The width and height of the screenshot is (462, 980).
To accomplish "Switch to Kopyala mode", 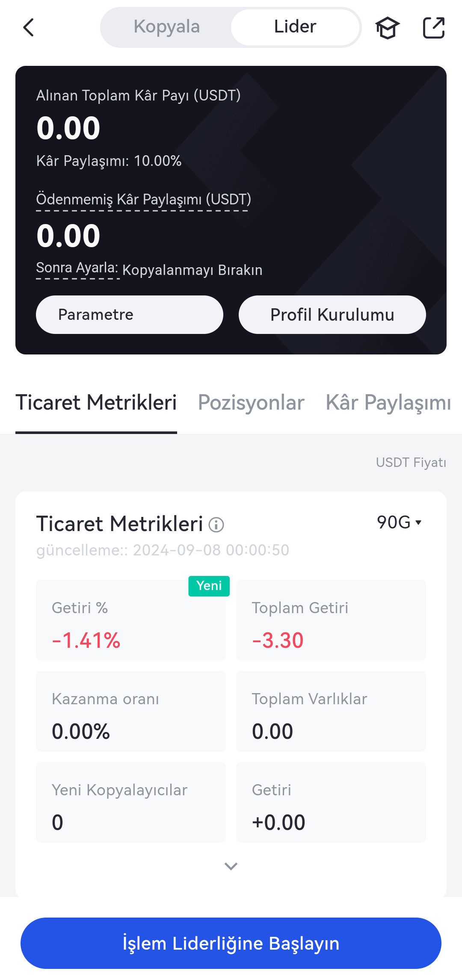I will [167, 27].
